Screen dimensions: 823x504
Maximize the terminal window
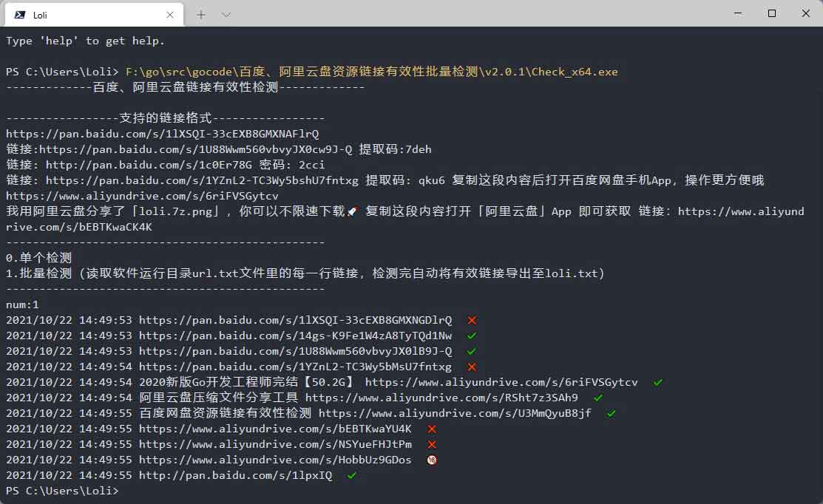pos(771,13)
